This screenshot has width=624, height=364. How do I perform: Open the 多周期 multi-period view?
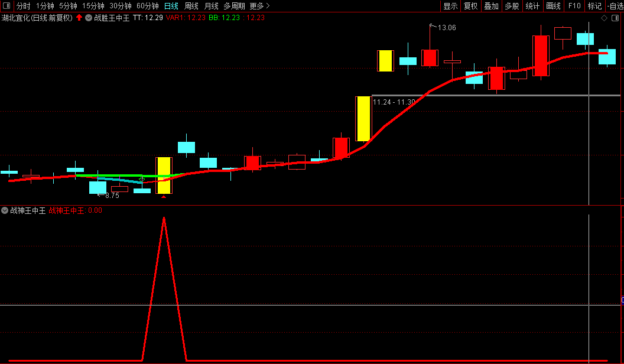point(234,6)
